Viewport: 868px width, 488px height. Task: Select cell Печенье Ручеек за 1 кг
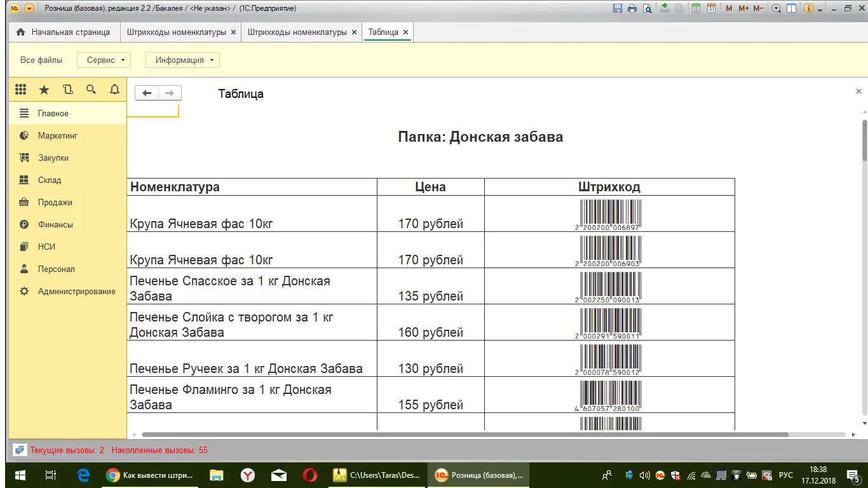252,358
